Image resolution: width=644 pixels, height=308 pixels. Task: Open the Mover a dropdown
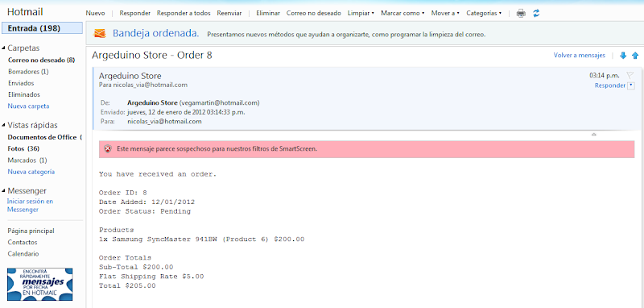pyautogui.click(x=445, y=13)
